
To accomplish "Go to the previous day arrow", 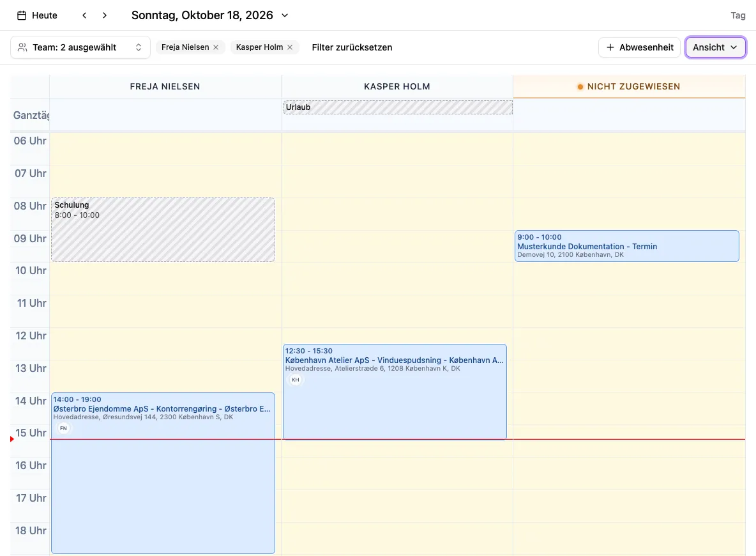I will [84, 15].
